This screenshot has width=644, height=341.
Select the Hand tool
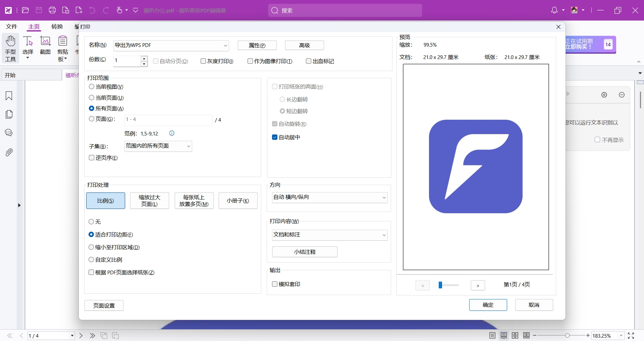point(10,49)
